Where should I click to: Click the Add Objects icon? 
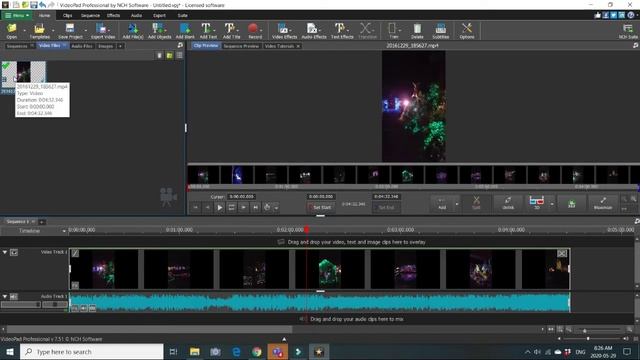[x=159, y=31]
